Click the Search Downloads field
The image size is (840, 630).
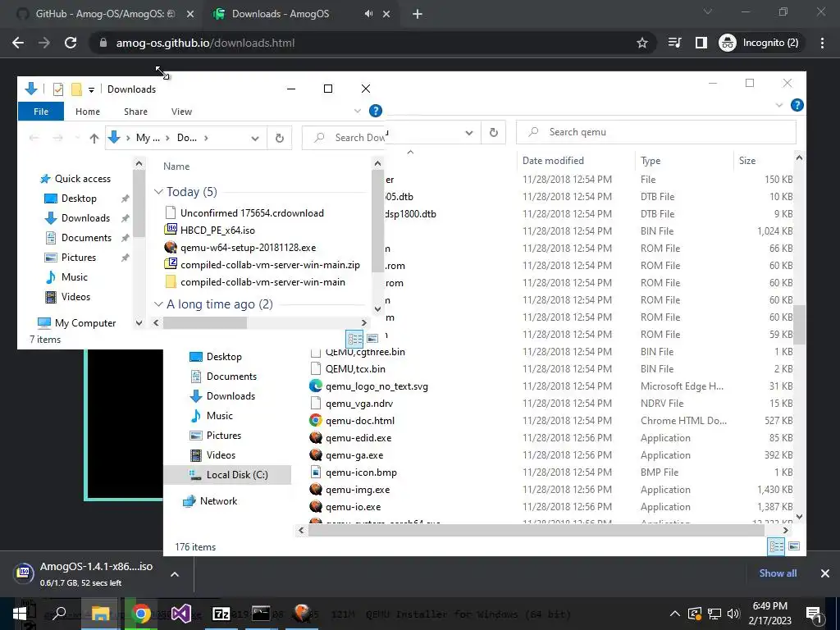[344, 138]
